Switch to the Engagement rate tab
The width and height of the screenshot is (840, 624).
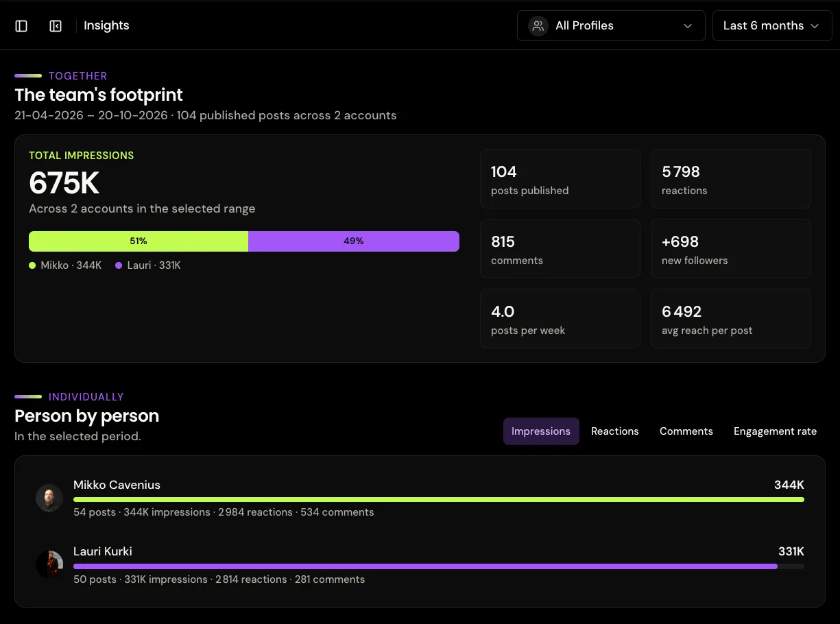click(x=775, y=431)
